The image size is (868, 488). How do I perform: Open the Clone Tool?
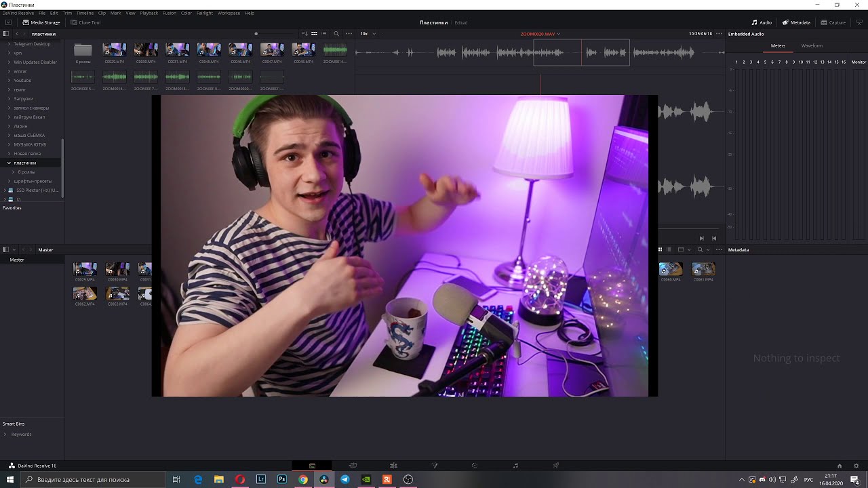[x=85, y=22]
